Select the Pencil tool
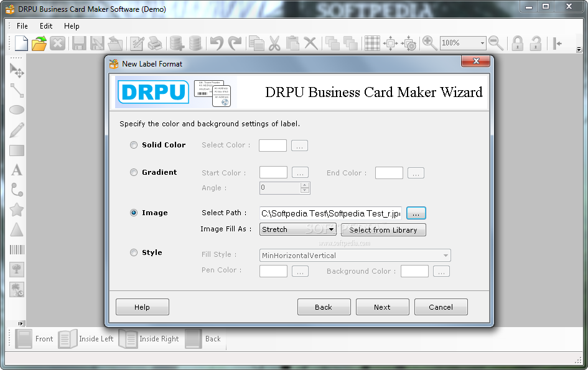 (17, 130)
